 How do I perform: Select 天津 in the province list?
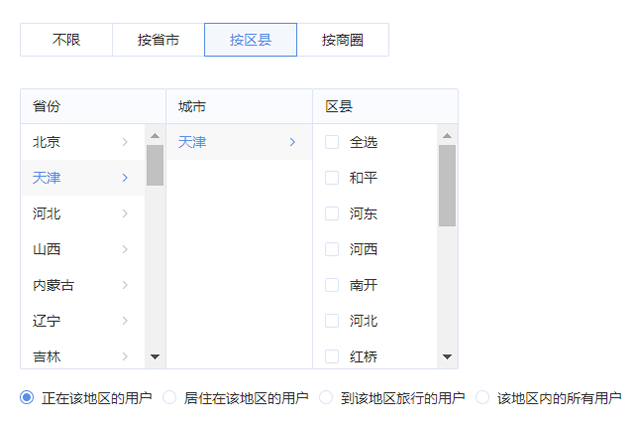[47, 178]
